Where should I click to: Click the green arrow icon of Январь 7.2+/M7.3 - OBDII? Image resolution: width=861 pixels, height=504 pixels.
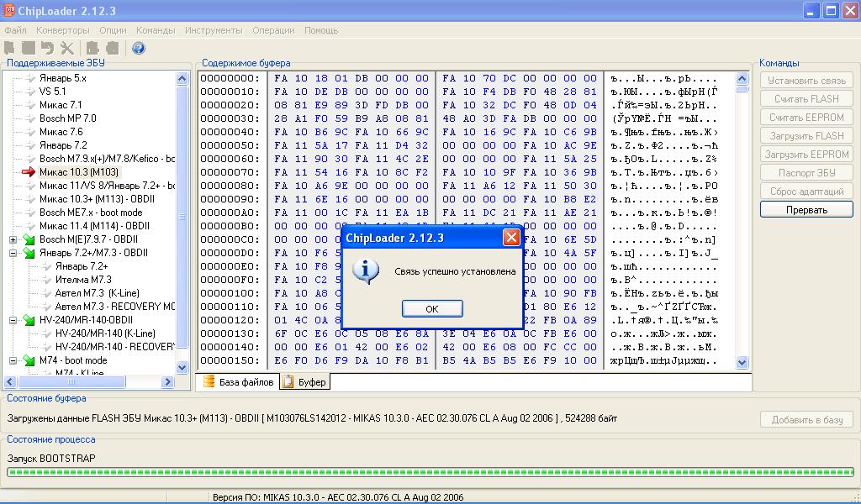pos(29,253)
